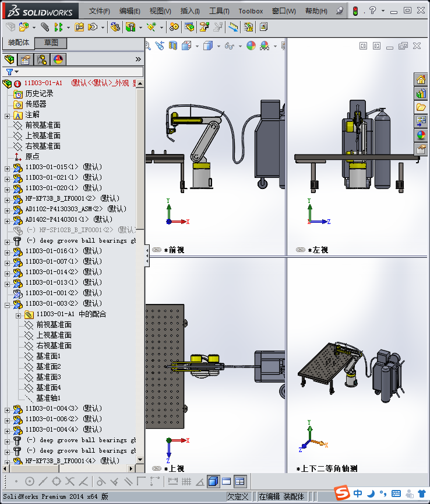Open the Toolbox menu
This screenshot has height=504, width=430.
pyautogui.click(x=251, y=11)
